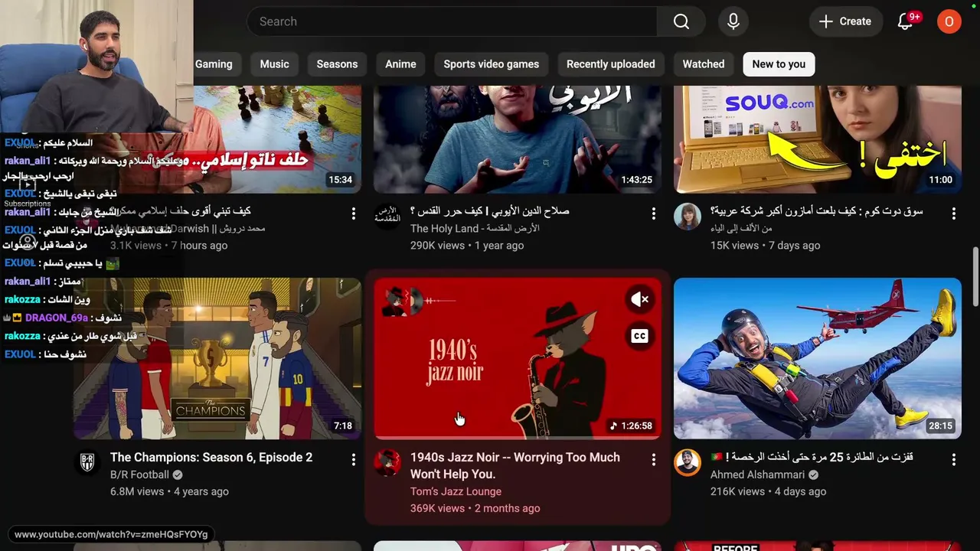Select the Watched filter chip
980x551 pixels.
tap(704, 64)
